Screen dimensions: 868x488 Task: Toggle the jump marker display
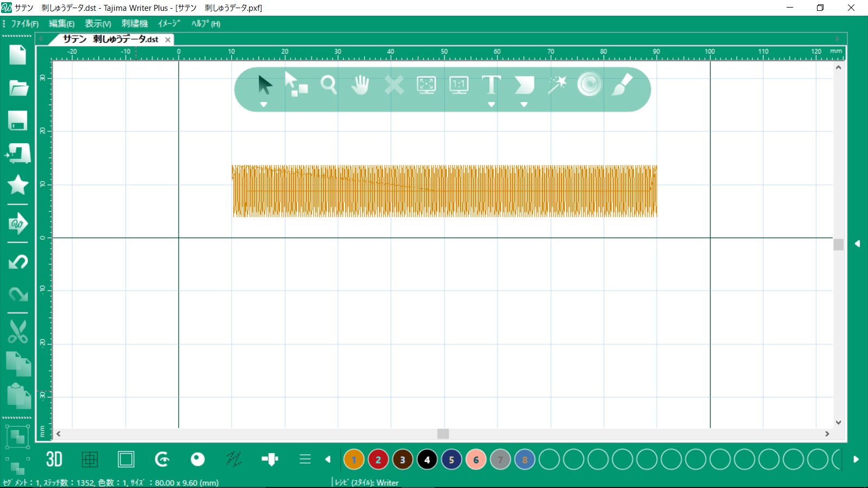(270, 460)
